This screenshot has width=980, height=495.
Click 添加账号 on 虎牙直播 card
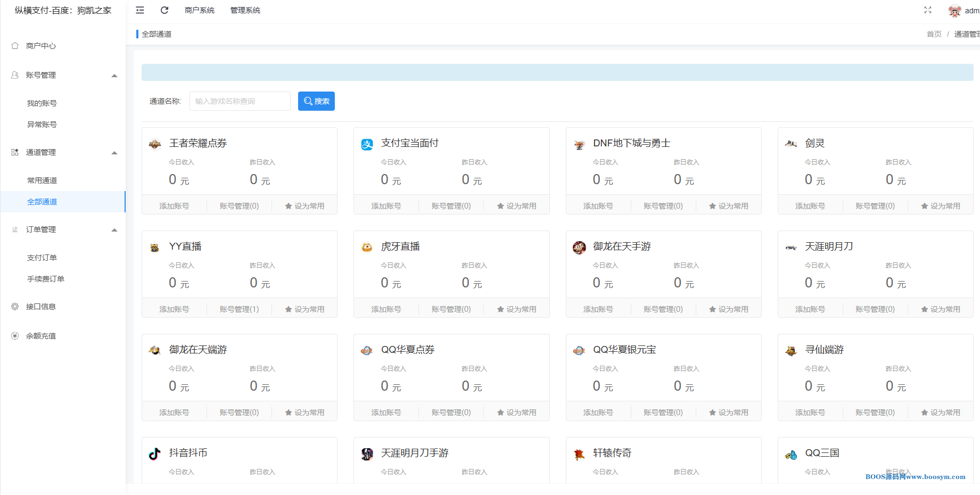[x=386, y=309]
